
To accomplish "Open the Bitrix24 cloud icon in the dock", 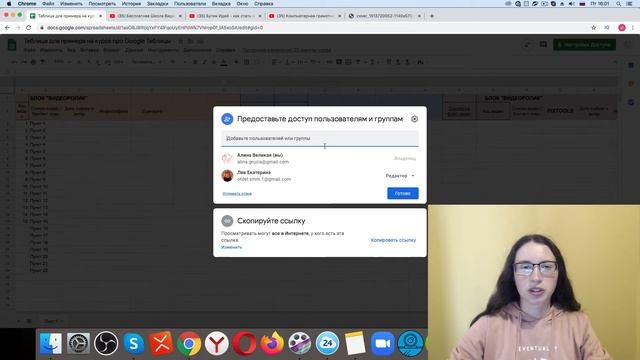I will click(x=327, y=343).
